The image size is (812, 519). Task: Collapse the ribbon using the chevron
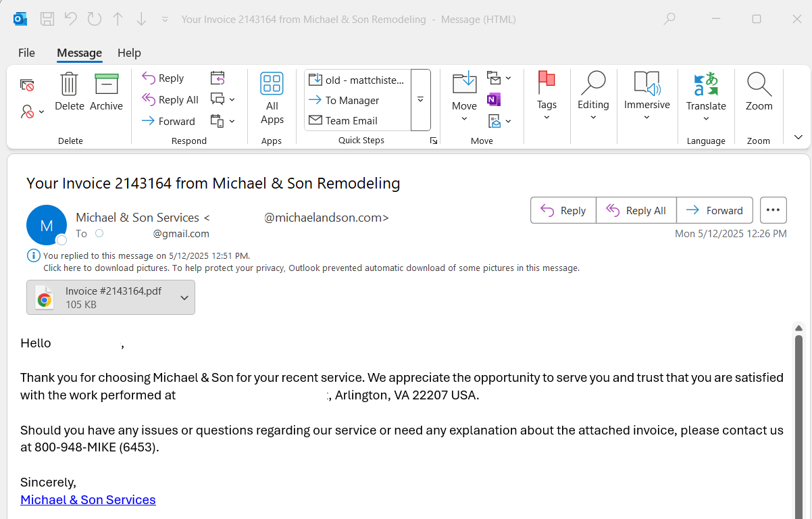pyautogui.click(x=798, y=137)
